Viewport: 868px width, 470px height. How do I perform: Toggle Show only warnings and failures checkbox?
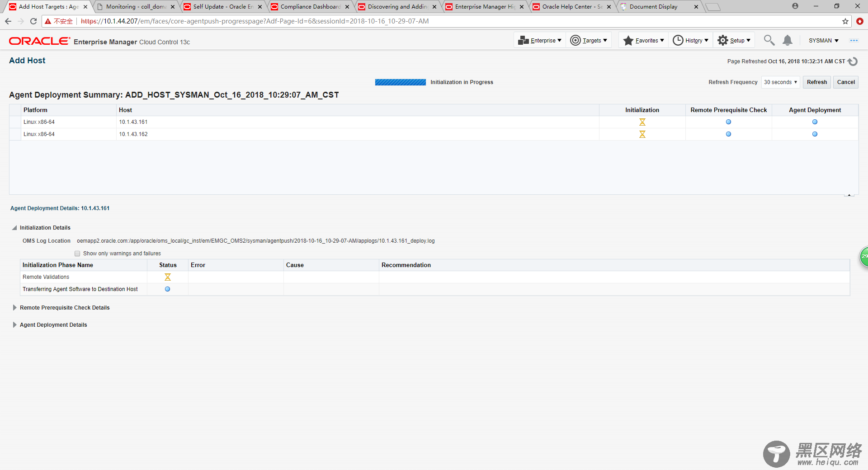pyautogui.click(x=77, y=254)
